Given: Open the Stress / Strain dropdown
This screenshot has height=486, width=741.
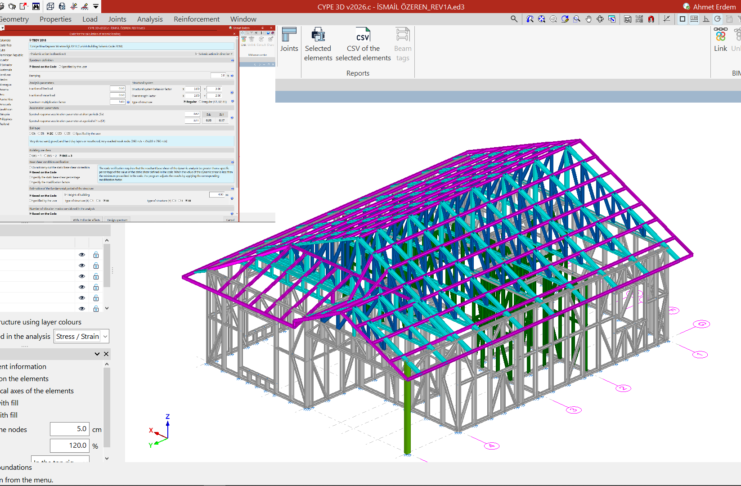Looking at the screenshot, I should coord(82,338).
